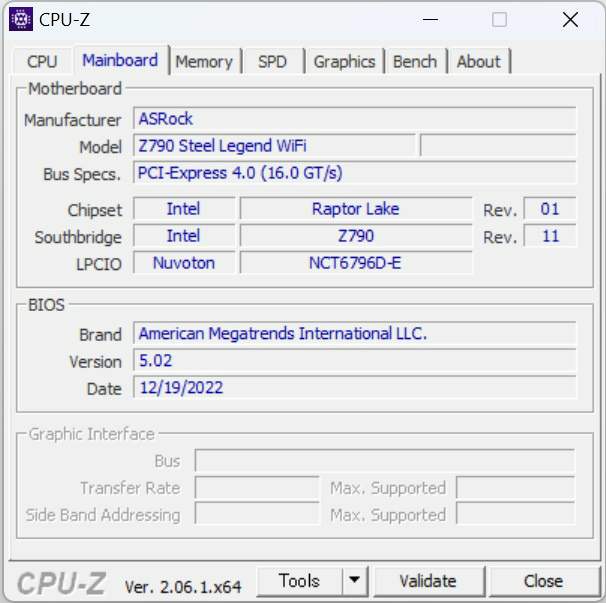Close the window with the X button

point(570,19)
